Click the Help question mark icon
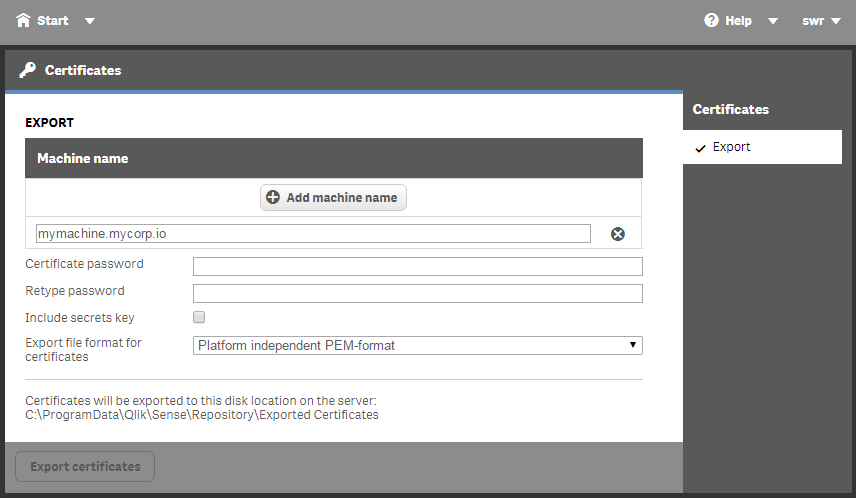Viewport: 856px width, 498px height. 711,20
